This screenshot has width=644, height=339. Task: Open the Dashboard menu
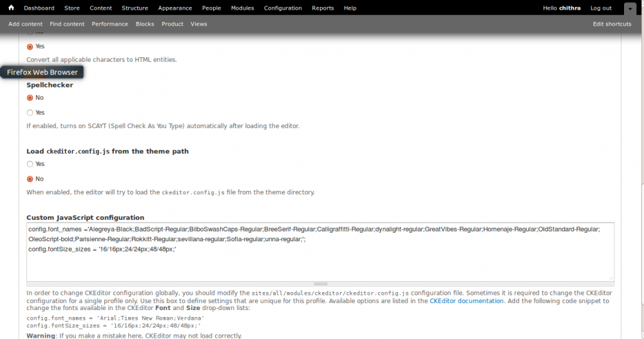click(39, 8)
